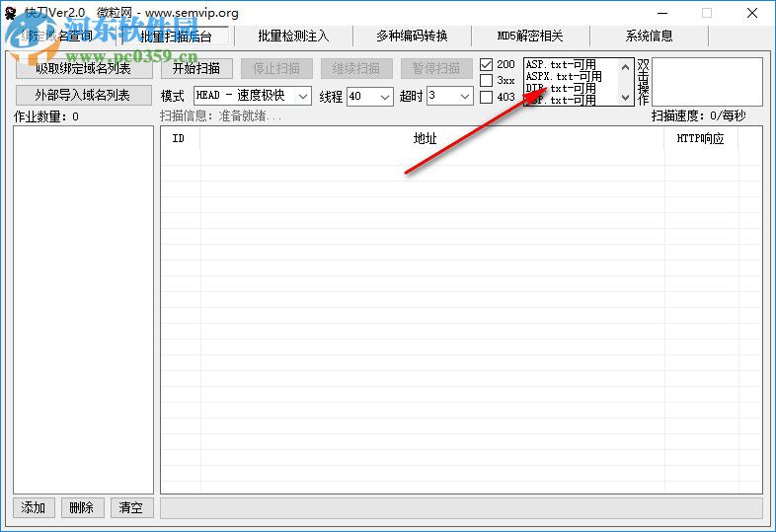
Task: Click the empty domain list box
Action: [83, 309]
